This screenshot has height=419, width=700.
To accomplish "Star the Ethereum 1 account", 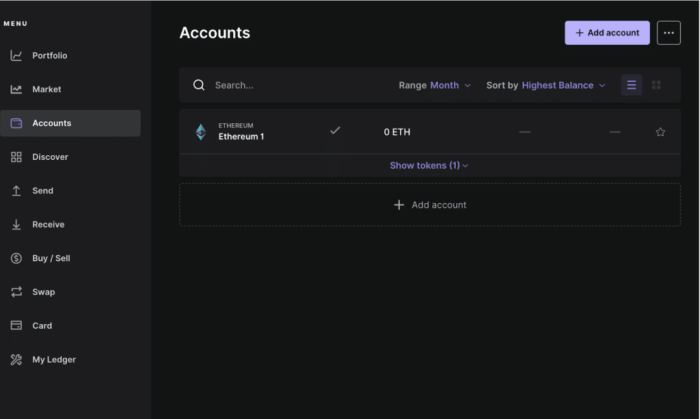I will pyautogui.click(x=660, y=132).
